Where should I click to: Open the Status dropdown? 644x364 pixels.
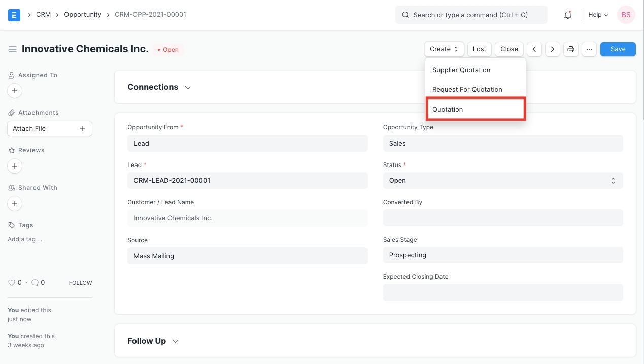tap(502, 181)
